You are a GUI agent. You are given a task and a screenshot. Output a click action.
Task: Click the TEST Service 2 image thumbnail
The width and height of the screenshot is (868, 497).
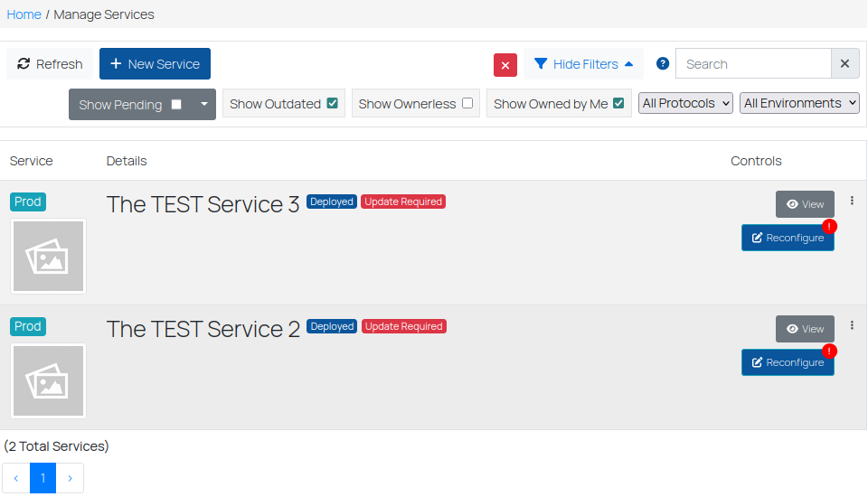click(x=48, y=380)
